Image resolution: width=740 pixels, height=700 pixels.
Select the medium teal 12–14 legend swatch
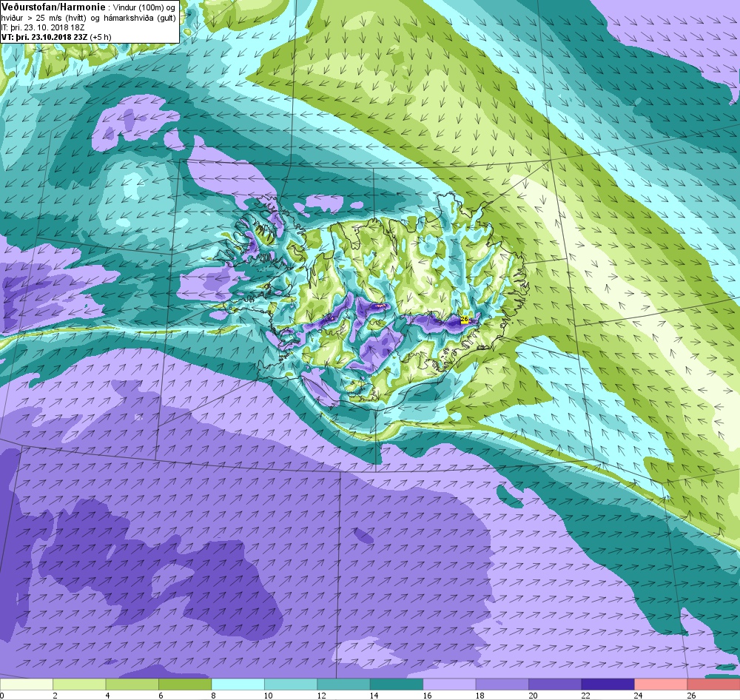pos(343,684)
